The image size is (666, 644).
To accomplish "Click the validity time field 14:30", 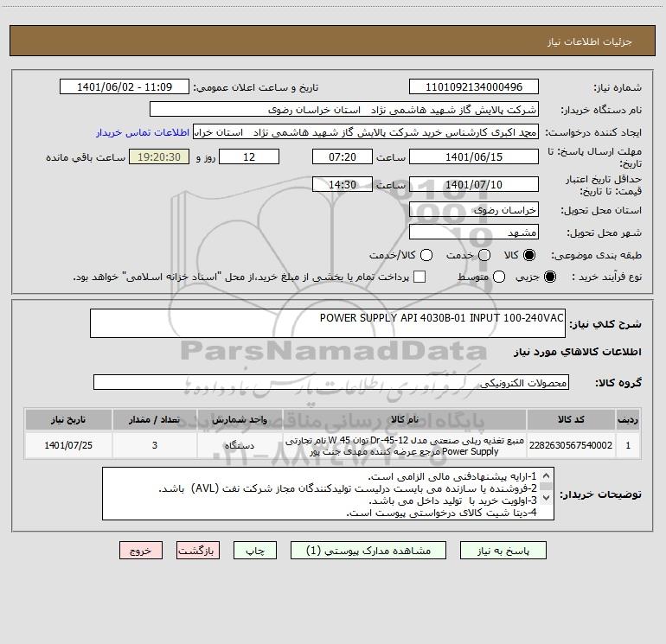I will (x=343, y=185).
